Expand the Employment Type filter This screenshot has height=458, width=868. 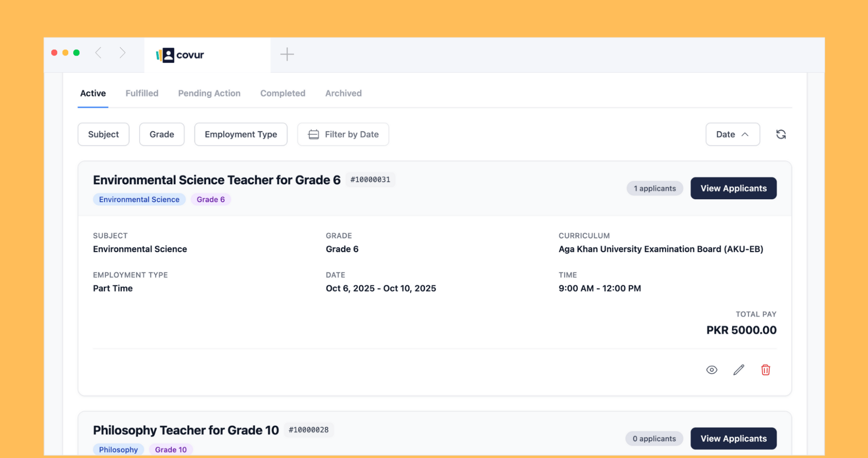tap(241, 134)
